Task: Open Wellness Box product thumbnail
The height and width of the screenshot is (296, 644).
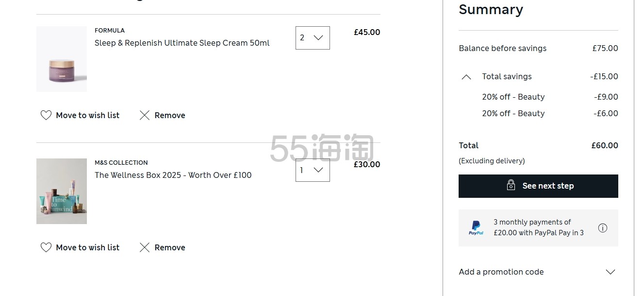Action: [x=62, y=191]
